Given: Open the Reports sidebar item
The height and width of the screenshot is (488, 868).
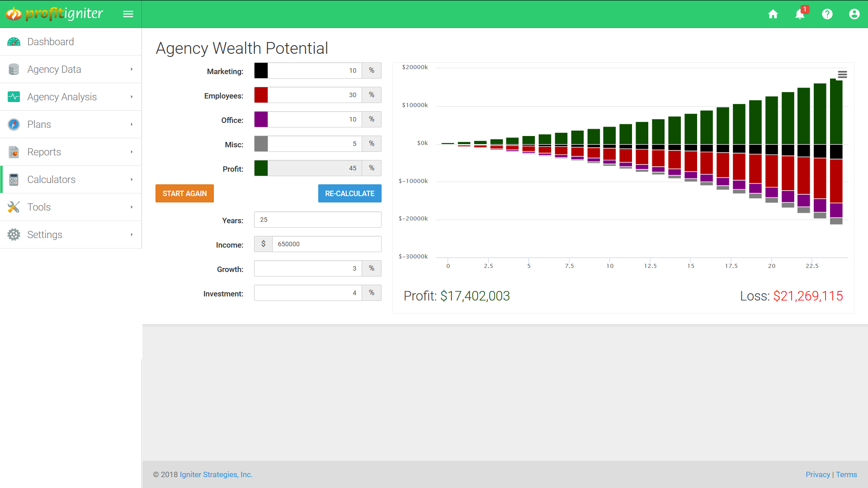Looking at the screenshot, I should 44,152.
